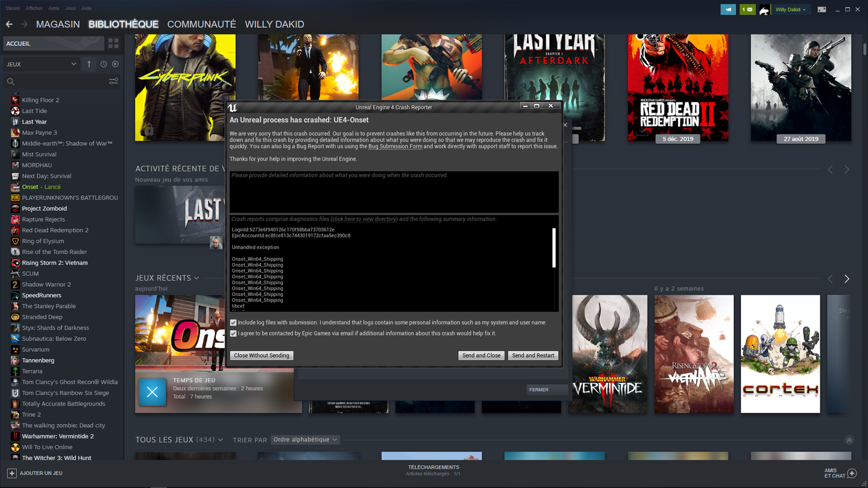868x488 pixels.
Task: Open the Afficher menu
Action: point(34,8)
